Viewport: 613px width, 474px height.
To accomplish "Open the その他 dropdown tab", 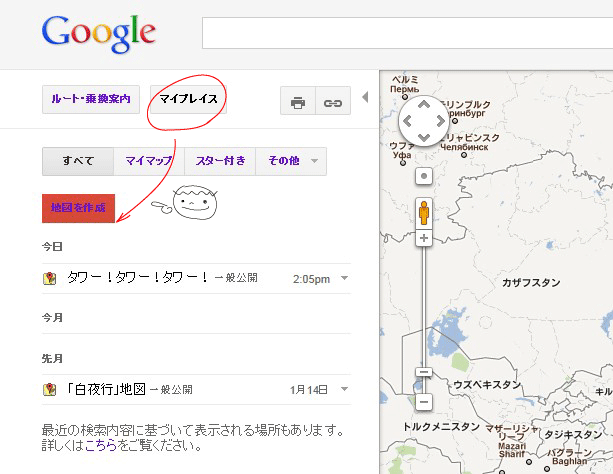I will pyautogui.click(x=291, y=161).
